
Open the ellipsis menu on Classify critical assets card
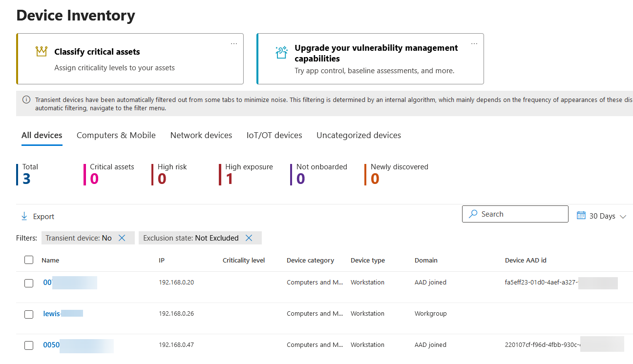(x=234, y=43)
